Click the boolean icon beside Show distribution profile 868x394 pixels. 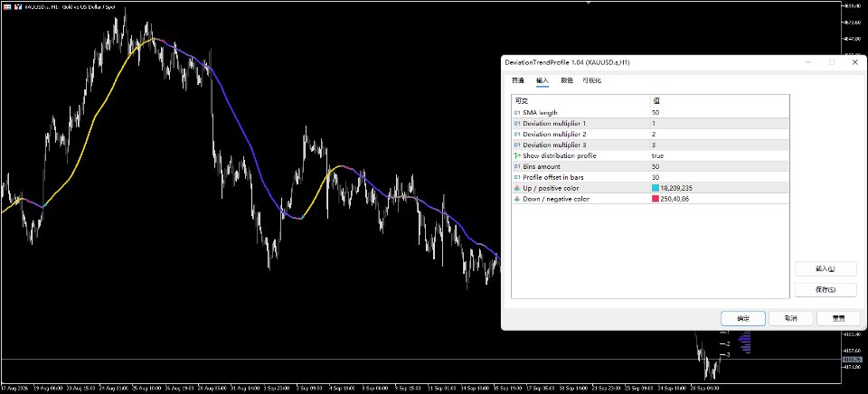coord(517,156)
